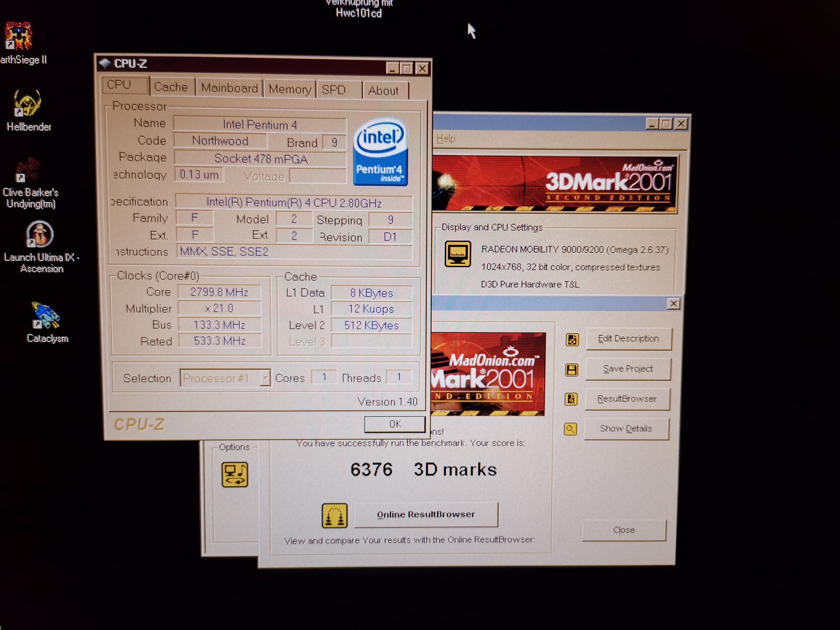Click the ResultBrowser document icon
Viewport: 840px width, 630px height.
571,399
